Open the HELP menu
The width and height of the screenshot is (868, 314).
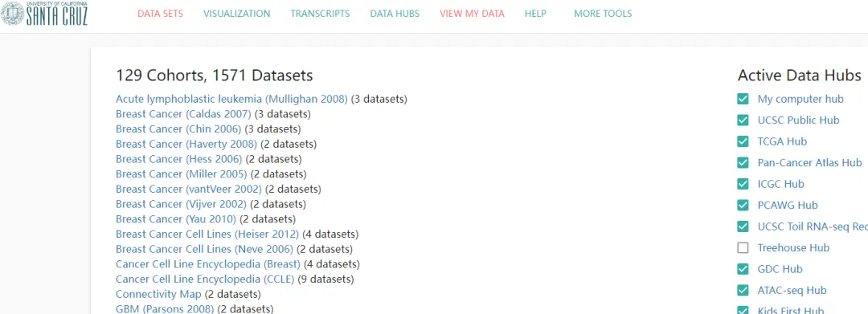[535, 14]
